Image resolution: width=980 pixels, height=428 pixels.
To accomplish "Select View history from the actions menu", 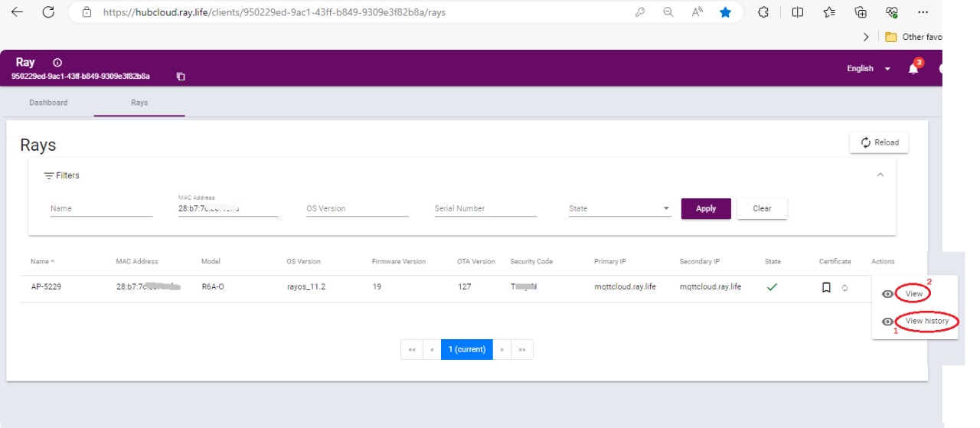I will click(926, 321).
